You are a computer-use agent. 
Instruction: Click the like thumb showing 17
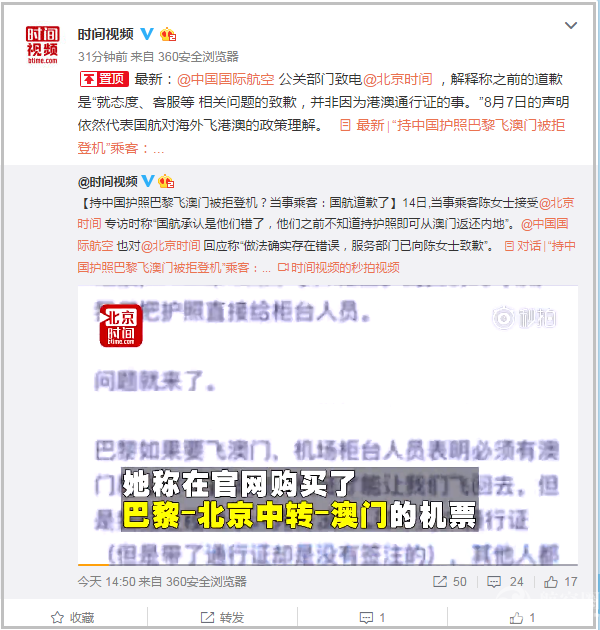pos(561,581)
